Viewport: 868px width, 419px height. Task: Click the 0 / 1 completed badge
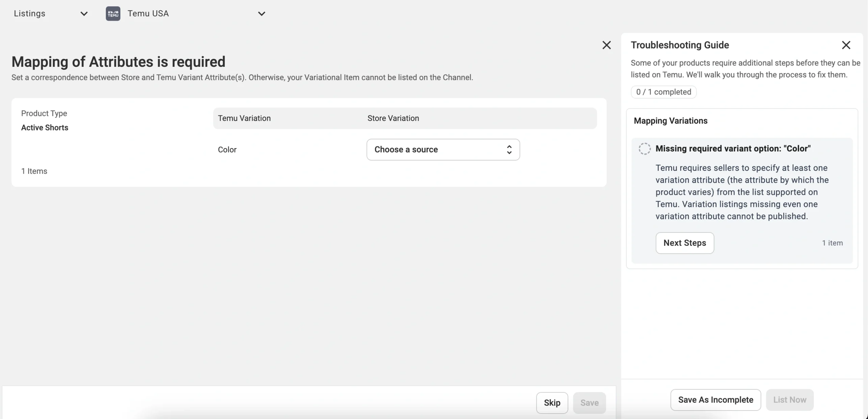663,92
